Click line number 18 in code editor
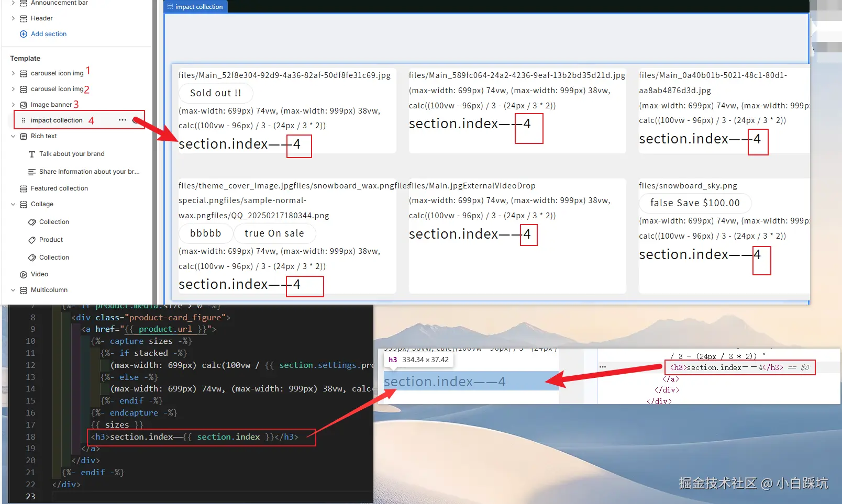This screenshot has width=842, height=504. point(30,437)
